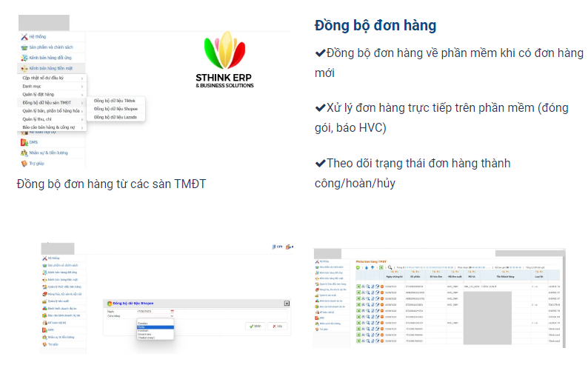Choose Đồng bộ dữ liệu Tiktok
588x368 pixels.
tap(115, 100)
